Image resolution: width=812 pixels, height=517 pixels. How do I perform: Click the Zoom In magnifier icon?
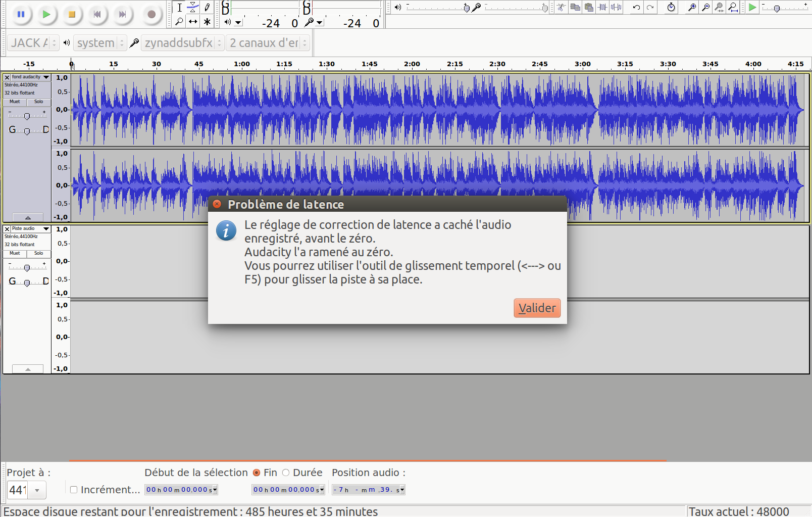[x=692, y=7]
